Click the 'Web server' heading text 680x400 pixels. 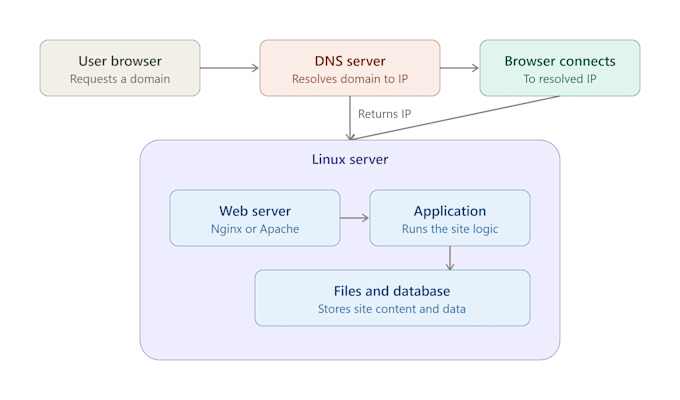click(x=255, y=211)
